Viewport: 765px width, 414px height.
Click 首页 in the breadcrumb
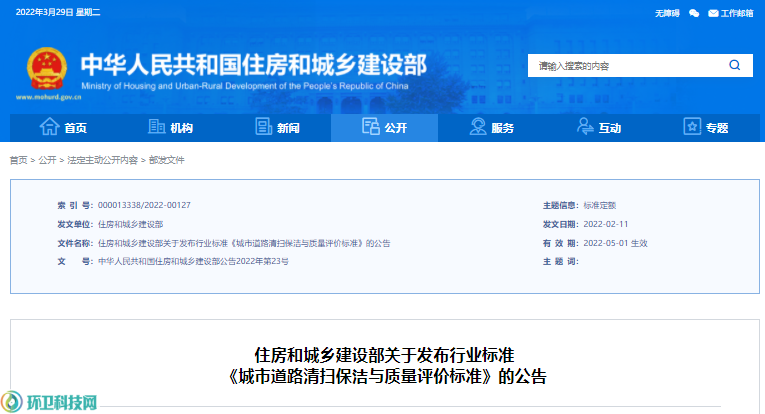tap(19, 160)
